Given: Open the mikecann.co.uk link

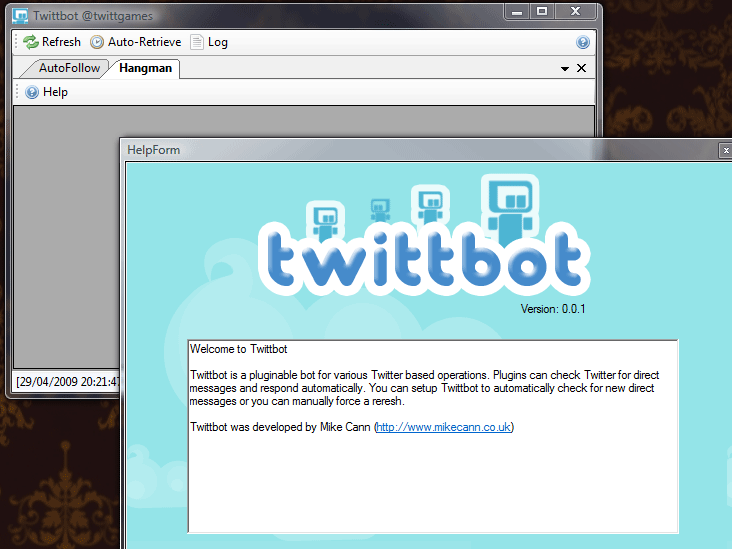Looking at the screenshot, I should click(444, 427).
